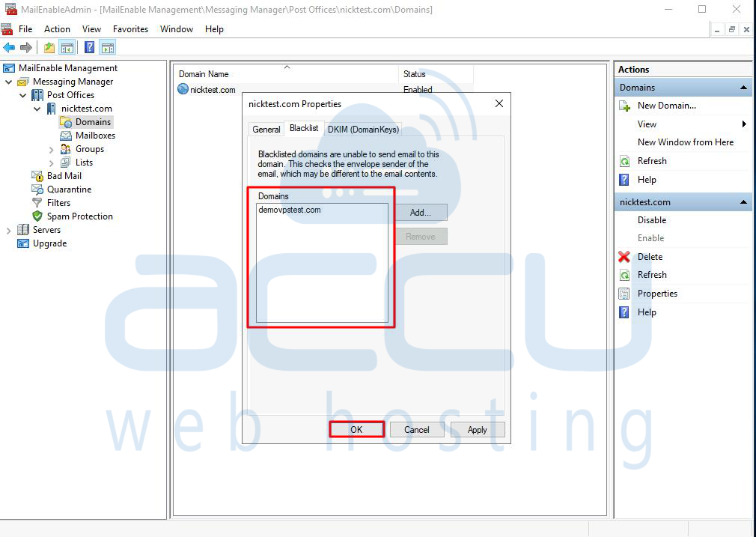
Task: Click Refresh under Domains actions
Action: tap(652, 161)
